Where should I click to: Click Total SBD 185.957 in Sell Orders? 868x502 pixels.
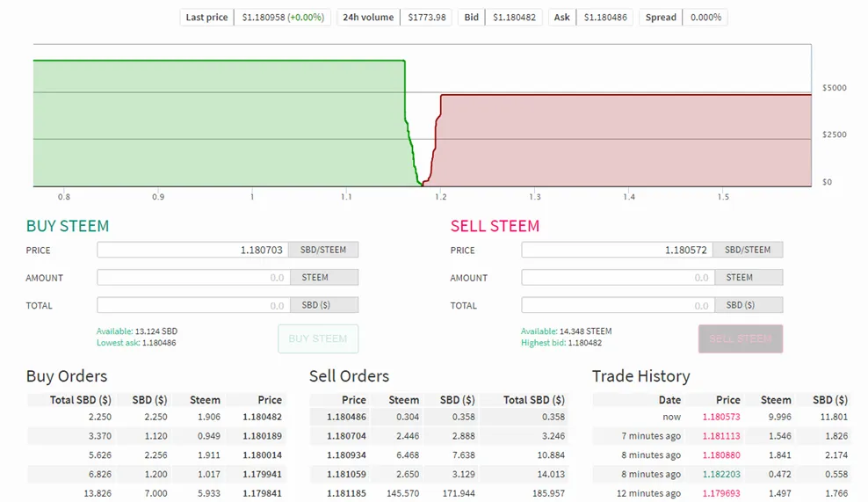548,493
